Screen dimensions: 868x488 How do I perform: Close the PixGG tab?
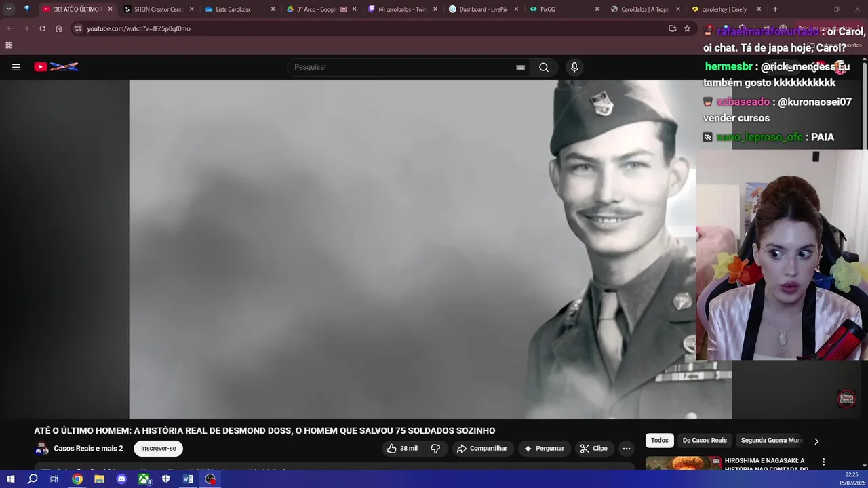[597, 9]
